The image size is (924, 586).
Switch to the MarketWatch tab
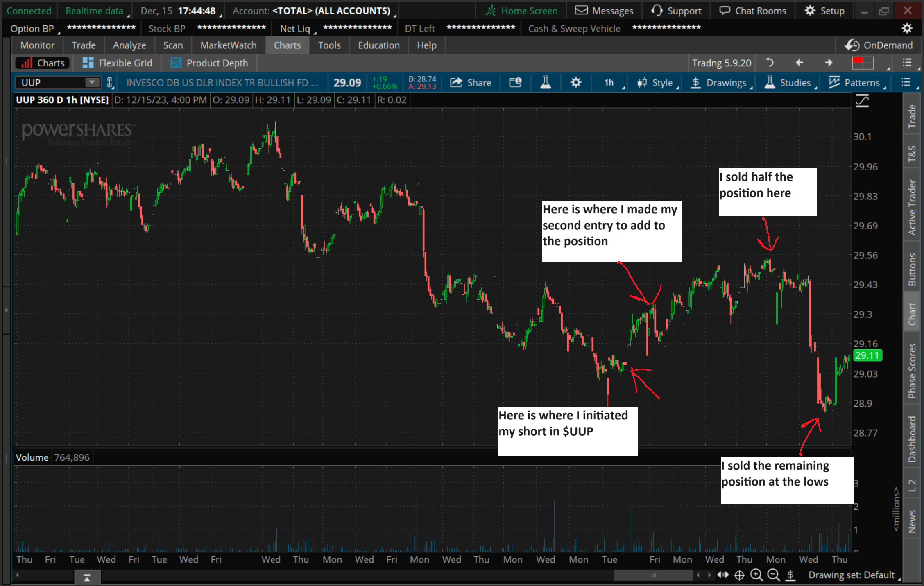click(x=228, y=45)
